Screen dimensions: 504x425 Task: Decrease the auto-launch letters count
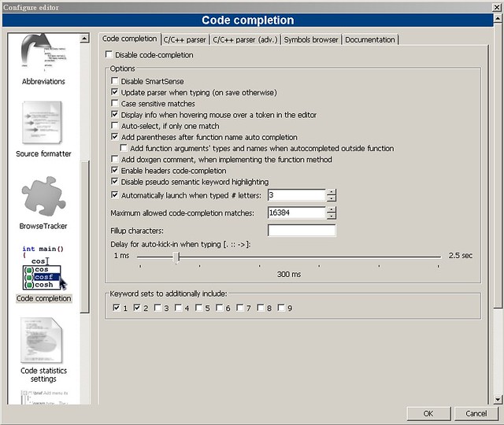point(332,198)
